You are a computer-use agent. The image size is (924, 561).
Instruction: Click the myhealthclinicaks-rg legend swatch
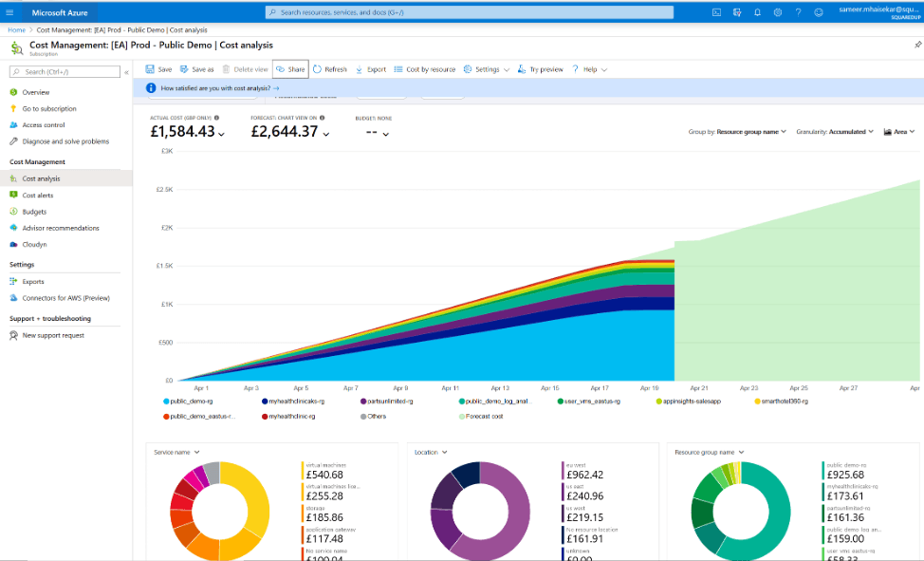(x=265, y=402)
